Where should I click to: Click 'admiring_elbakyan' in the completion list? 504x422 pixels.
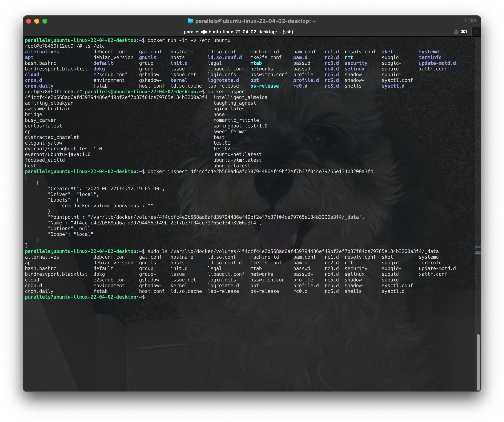[49, 103]
